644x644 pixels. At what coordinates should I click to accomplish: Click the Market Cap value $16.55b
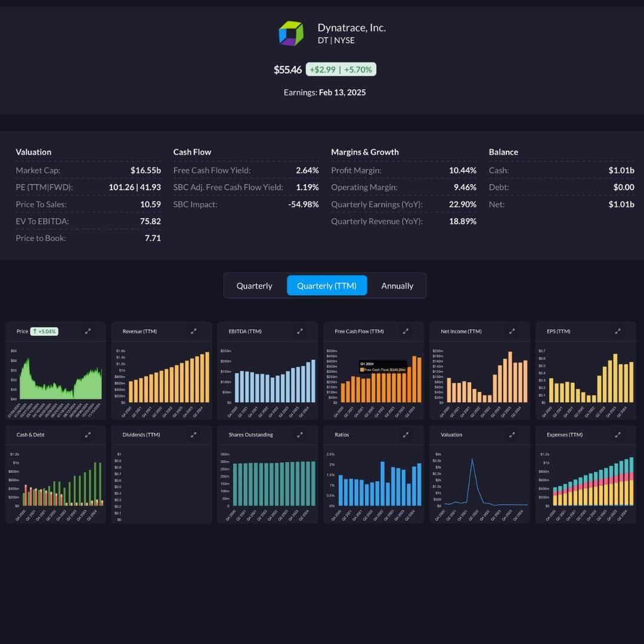[145, 170]
